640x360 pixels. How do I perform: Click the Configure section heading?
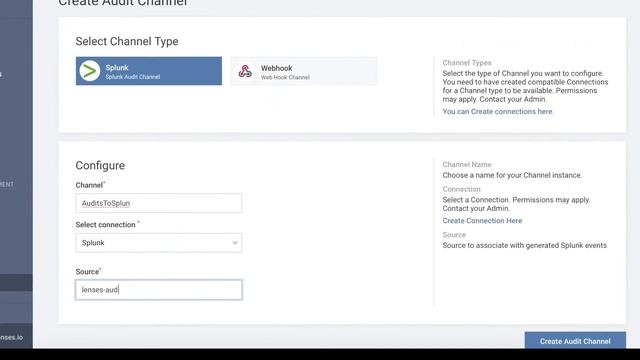click(100, 165)
